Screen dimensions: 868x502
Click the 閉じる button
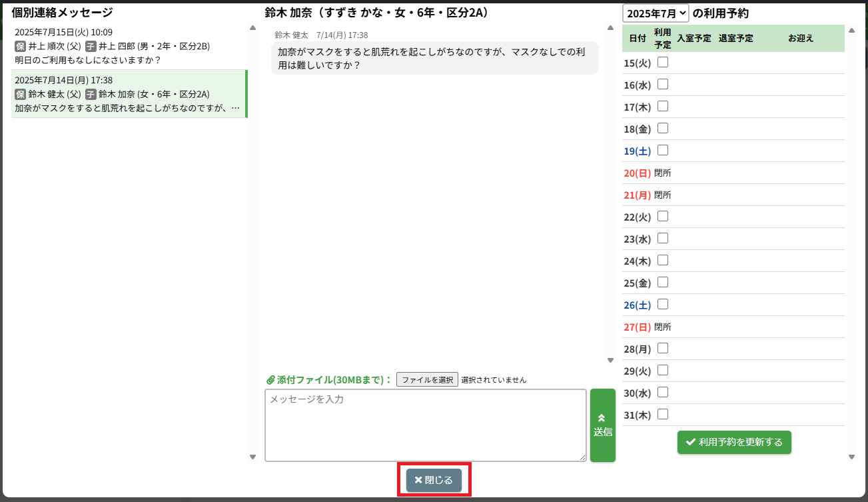pyautogui.click(x=434, y=480)
